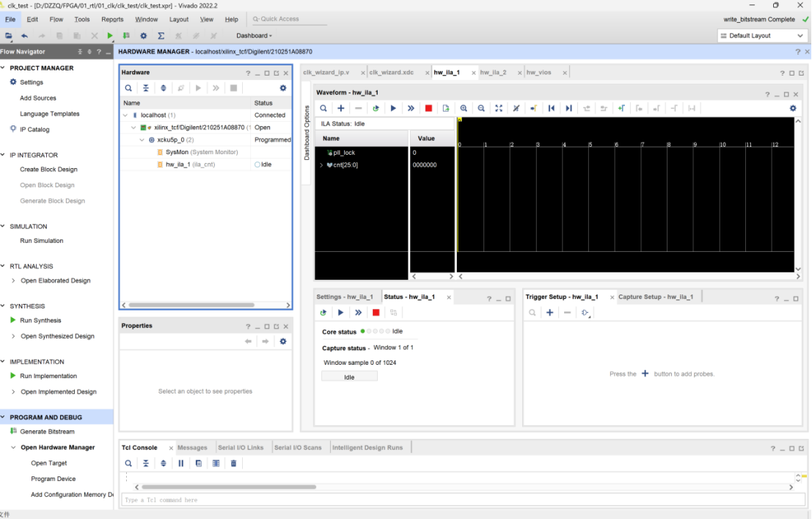Zoom in on the waveform

pyautogui.click(x=464, y=109)
